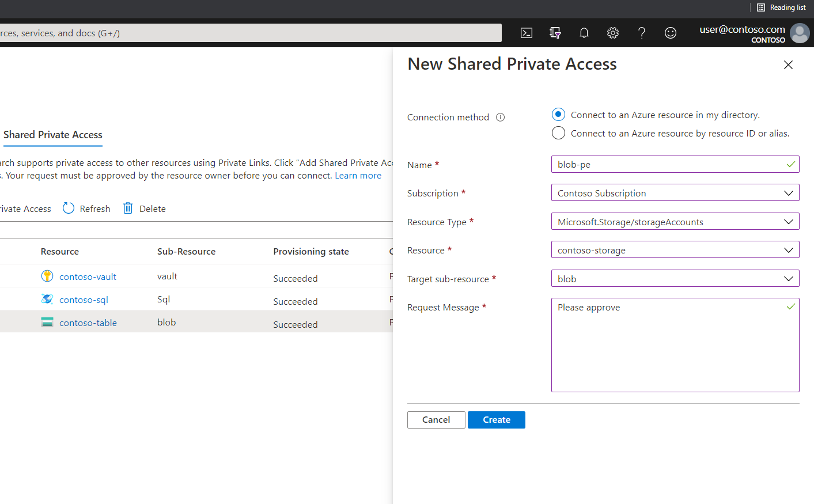The height and width of the screenshot is (504, 814).
Task: Select the Shared Private Access tab
Action: [53, 135]
